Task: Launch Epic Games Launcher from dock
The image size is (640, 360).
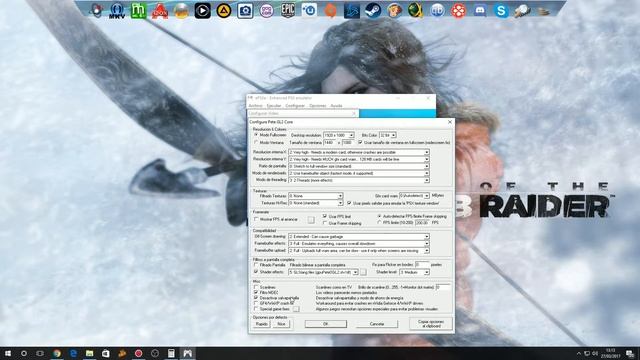Action: point(288,11)
